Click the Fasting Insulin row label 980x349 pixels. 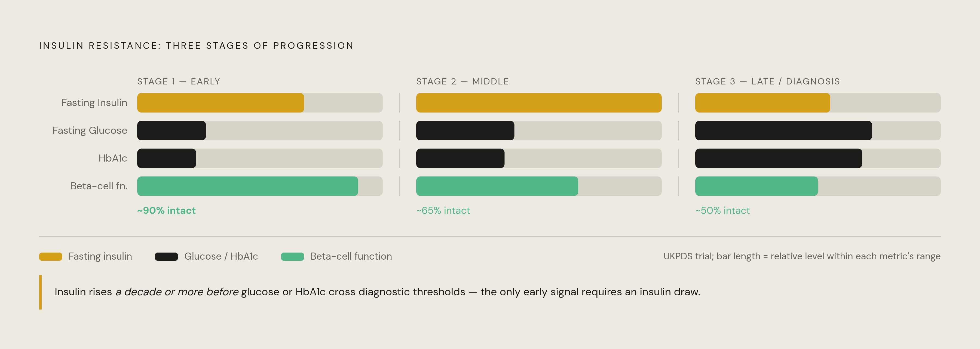(x=94, y=103)
